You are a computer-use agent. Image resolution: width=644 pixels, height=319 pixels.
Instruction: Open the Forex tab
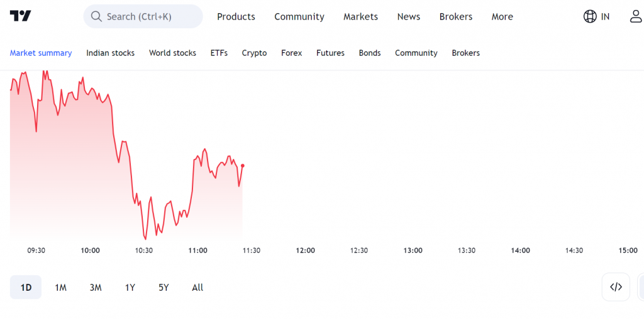click(x=292, y=53)
